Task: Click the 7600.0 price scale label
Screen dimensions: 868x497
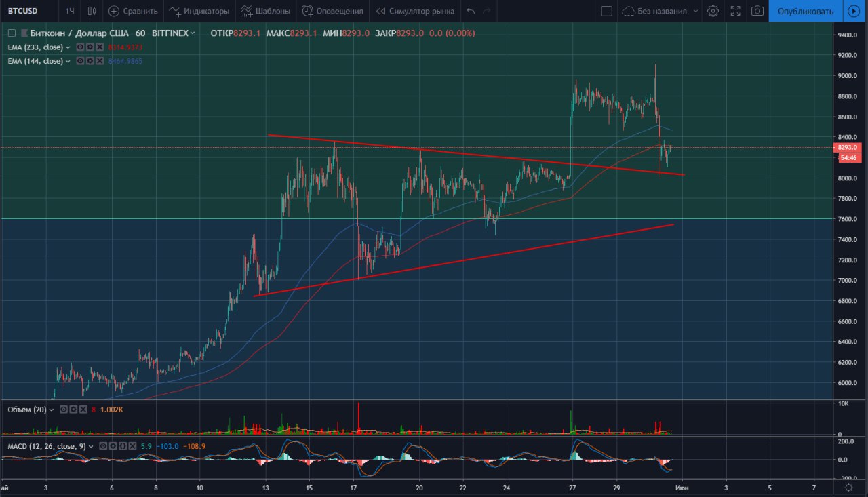Action: [x=849, y=219]
